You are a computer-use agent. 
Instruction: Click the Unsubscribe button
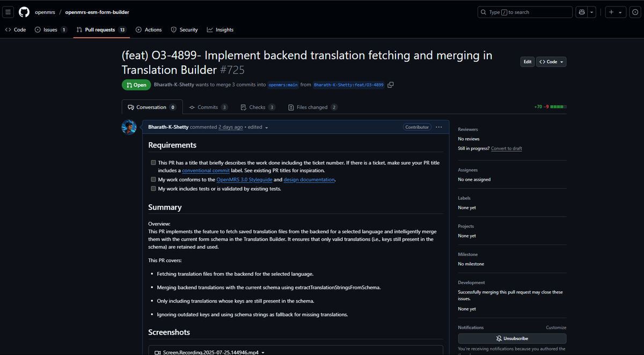[x=512, y=338]
